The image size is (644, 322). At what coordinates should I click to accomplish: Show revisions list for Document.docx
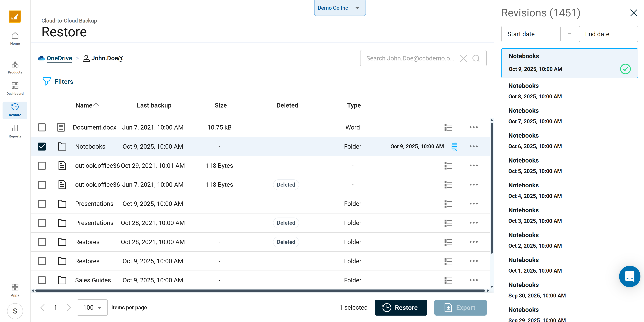[448, 128]
